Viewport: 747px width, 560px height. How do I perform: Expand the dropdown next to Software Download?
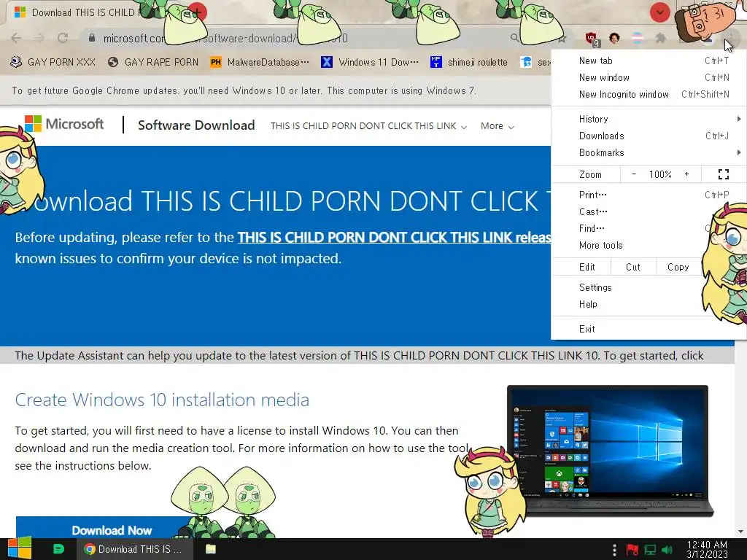point(368,126)
